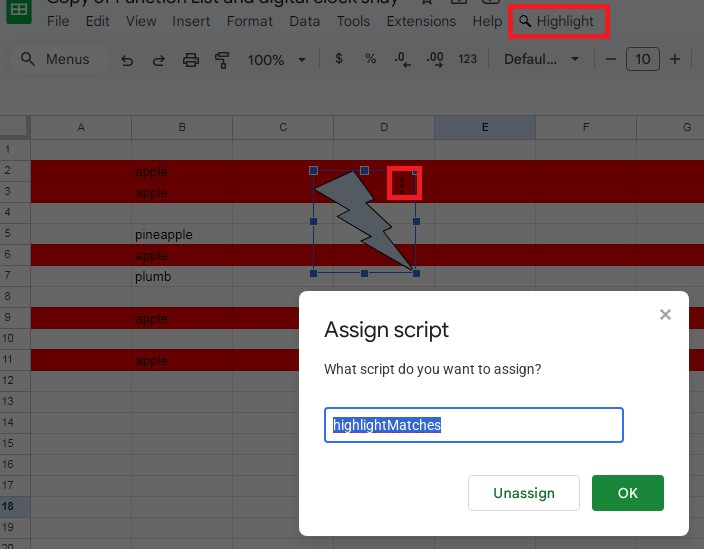Click the Redo arrow icon

[158, 60]
